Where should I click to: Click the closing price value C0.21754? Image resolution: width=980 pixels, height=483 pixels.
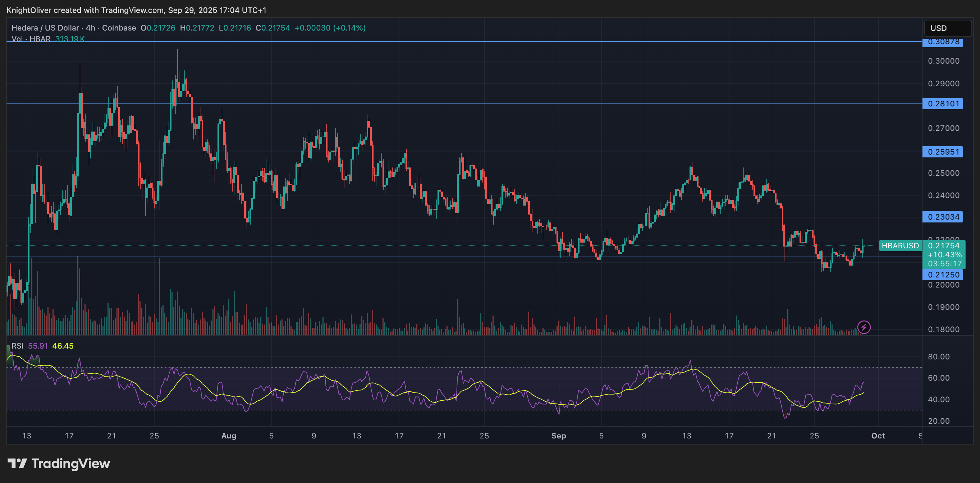[273, 27]
